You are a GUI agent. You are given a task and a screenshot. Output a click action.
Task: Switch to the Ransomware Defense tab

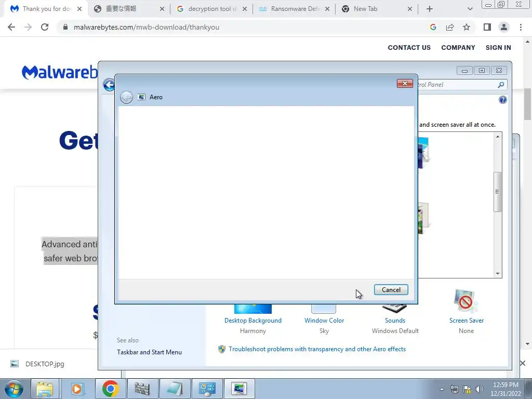coord(295,9)
